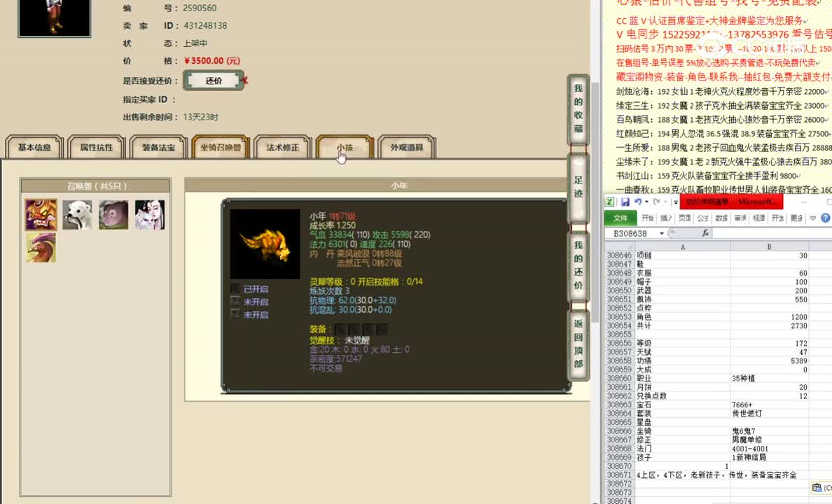Viewport: 832px width, 504px height.
Task: Click the Excel application icon in the title bar
Action: click(609, 202)
